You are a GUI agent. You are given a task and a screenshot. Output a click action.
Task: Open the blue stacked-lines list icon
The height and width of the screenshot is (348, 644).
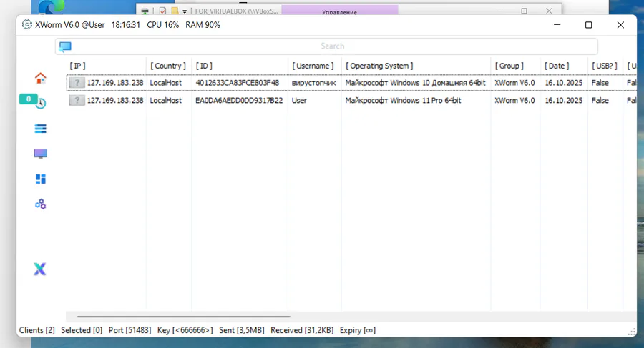[40, 129]
